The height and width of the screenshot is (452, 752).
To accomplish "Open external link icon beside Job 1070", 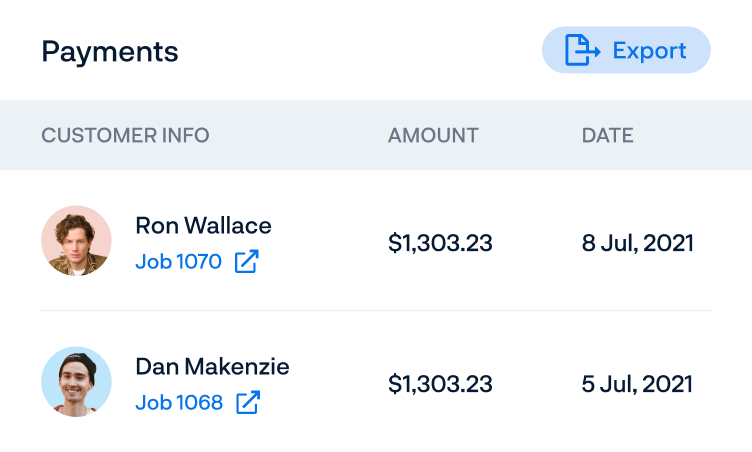I will click(246, 263).
